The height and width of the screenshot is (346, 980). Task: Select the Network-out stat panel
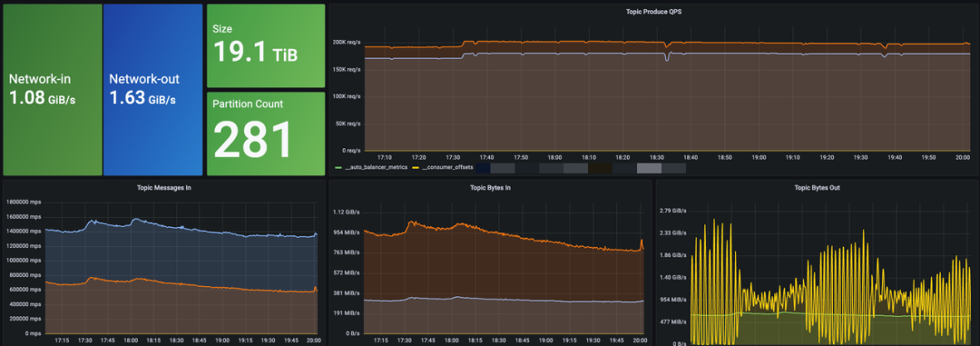153,90
